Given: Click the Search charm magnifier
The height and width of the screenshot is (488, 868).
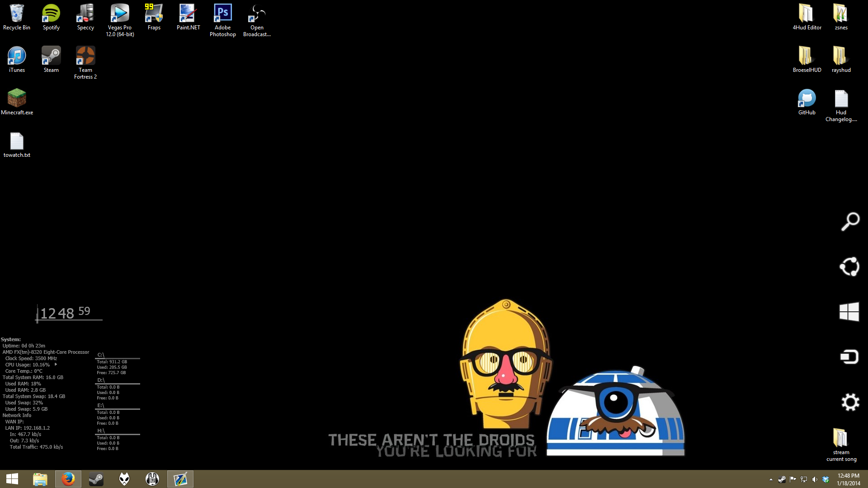Looking at the screenshot, I should click(x=850, y=221).
